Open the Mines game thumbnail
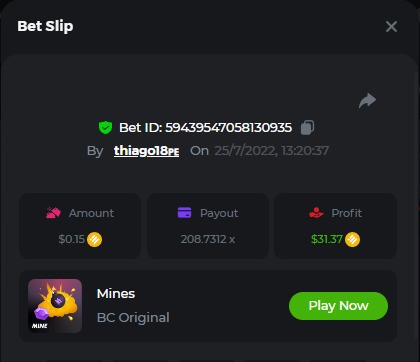Screen dimensions: 420x362 [55, 306]
